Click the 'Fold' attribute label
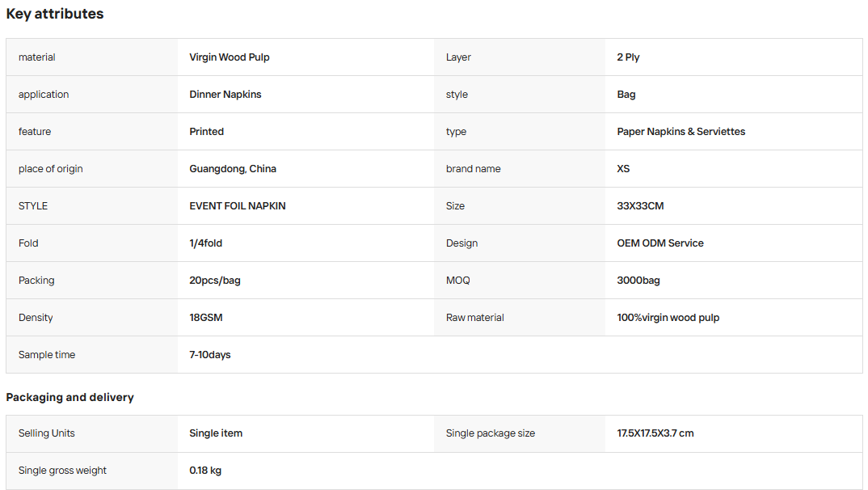Screen dimensions: 868x490 28,243
